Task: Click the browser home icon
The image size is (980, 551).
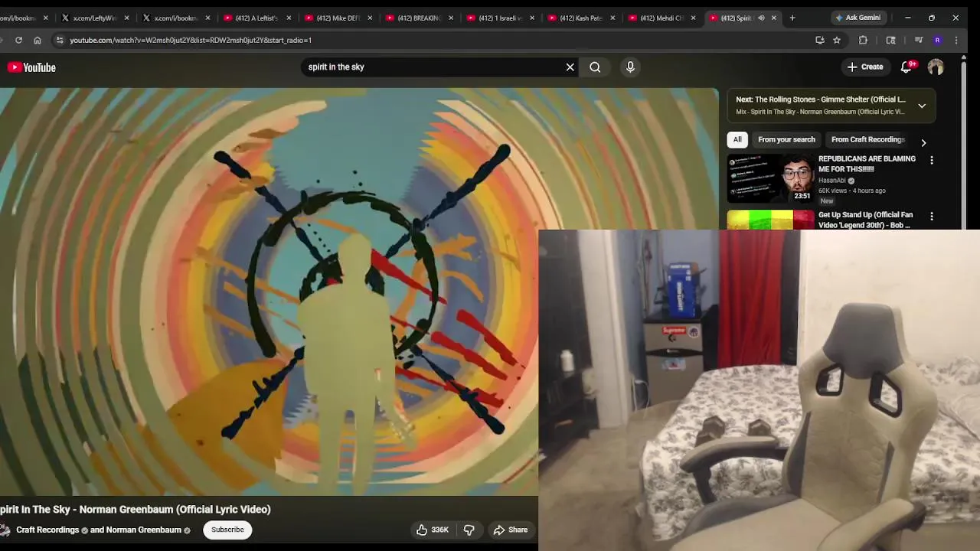Action: [38, 40]
